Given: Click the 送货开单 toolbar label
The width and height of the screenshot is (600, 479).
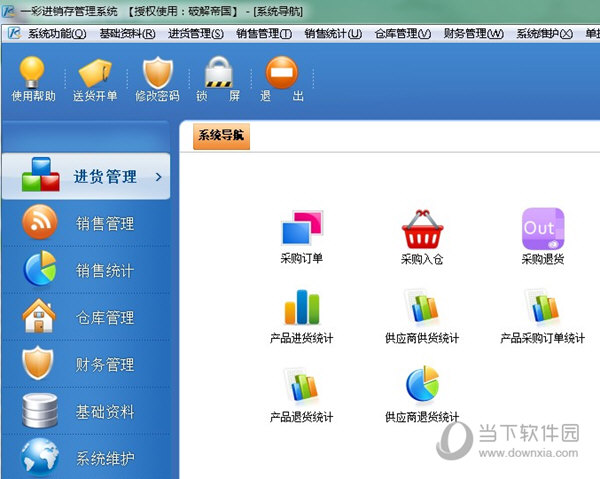Looking at the screenshot, I should (x=95, y=96).
